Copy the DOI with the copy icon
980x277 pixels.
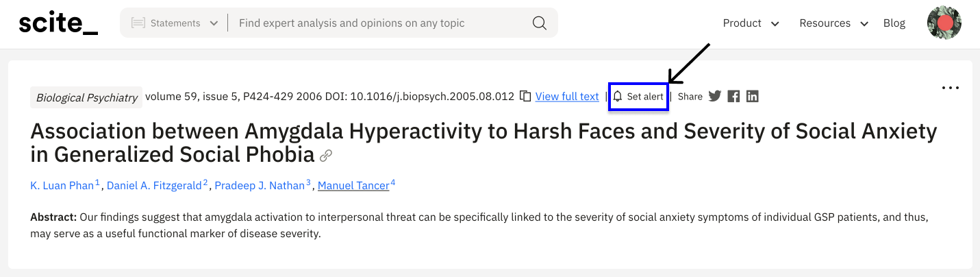pyautogui.click(x=525, y=97)
